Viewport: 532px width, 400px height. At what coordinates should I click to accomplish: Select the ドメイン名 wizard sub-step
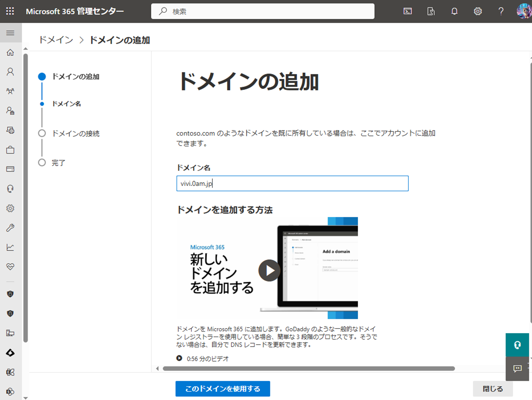[x=66, y=104]
